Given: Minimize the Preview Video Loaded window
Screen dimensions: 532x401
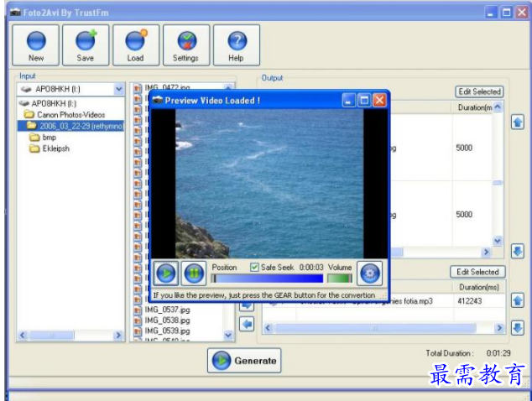Looking at the screenshot, I should point(348,101).
